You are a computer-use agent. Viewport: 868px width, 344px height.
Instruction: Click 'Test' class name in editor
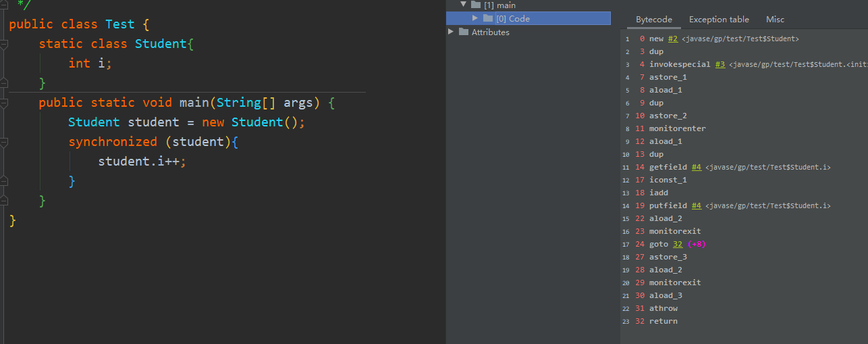(120, 24)
